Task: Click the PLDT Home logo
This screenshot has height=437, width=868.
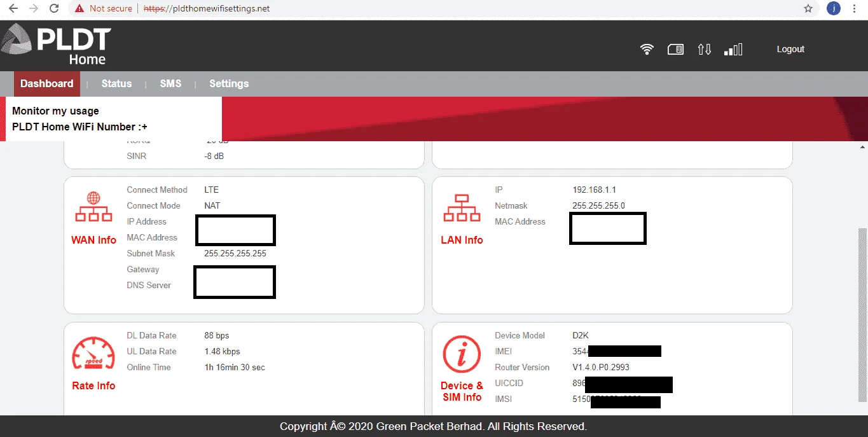Action: coord(56,45)
